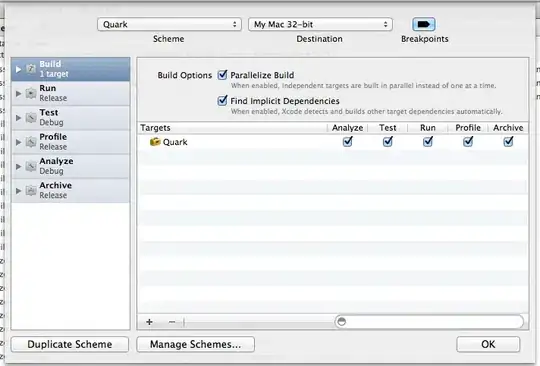The image size is (540, 366).
Task: Select the Quark target row name
Action: pos(175,142)
